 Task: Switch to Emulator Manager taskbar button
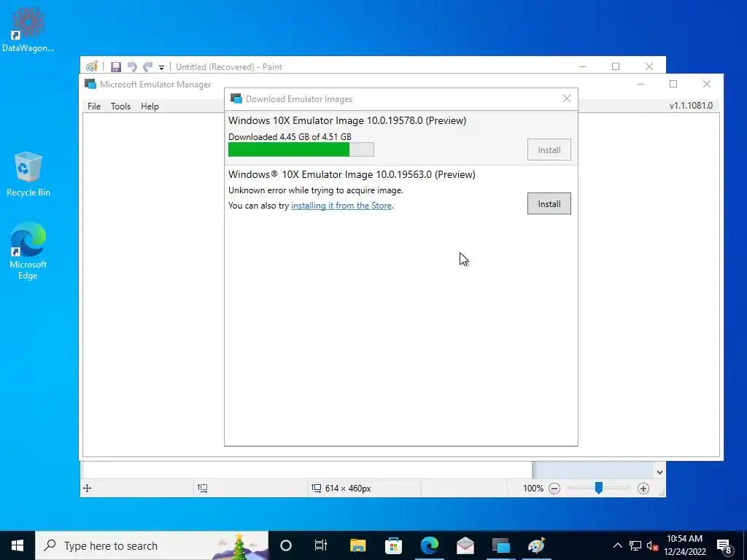click(500, 545)
